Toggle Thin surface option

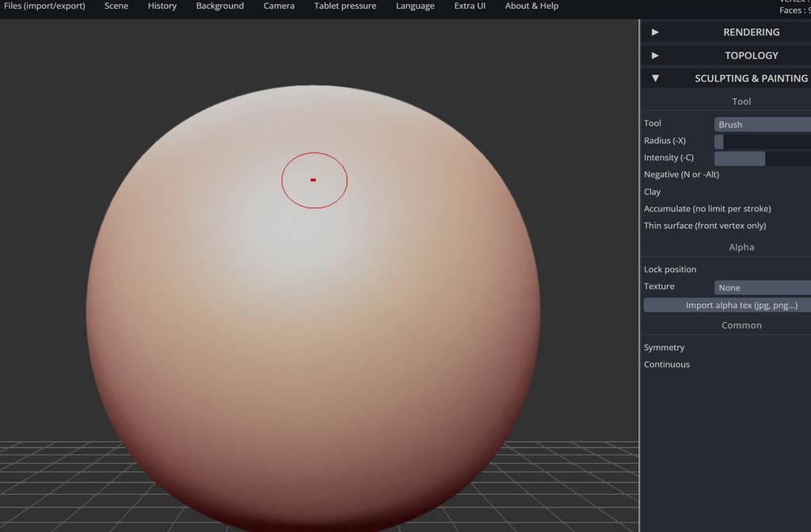[704, 226]
